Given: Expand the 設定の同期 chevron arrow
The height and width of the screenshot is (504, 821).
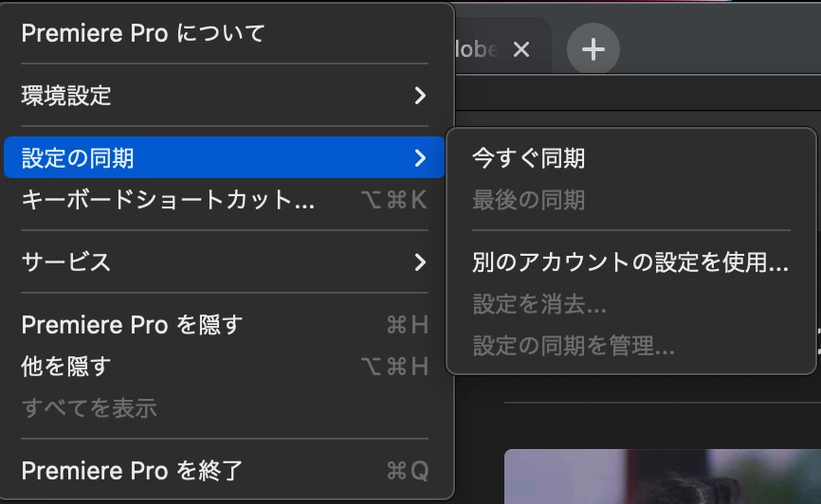Looking at the screenshot, I should [x=420, y=157].
